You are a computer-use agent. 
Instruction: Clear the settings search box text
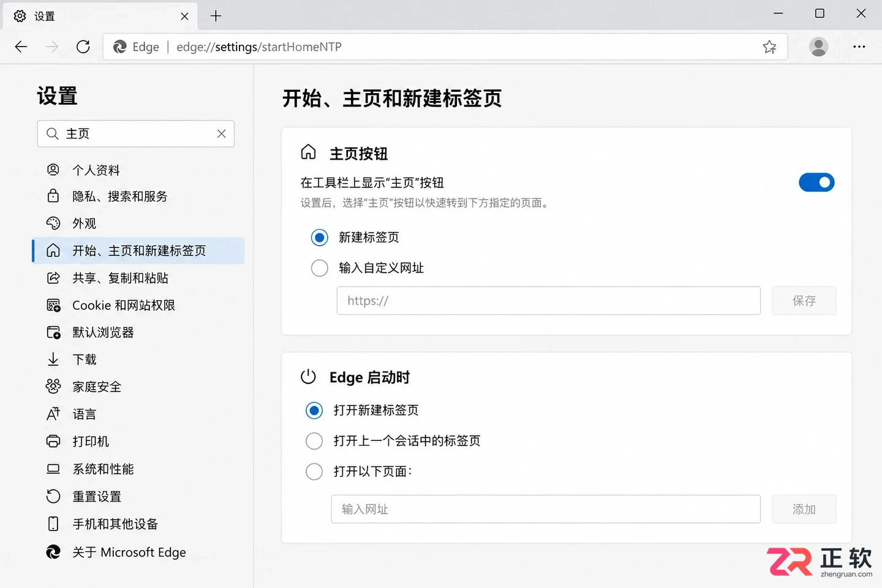222,134
